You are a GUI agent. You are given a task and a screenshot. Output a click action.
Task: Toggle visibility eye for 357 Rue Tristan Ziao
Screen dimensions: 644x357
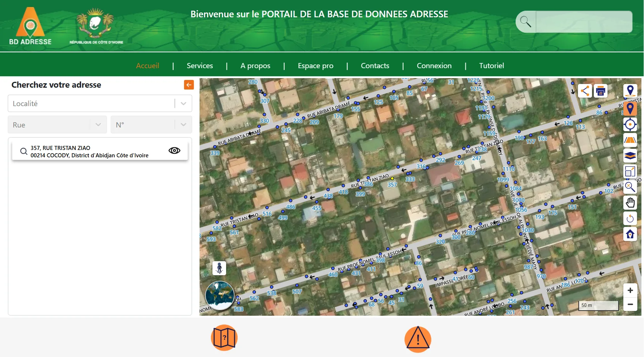[174, 150]
